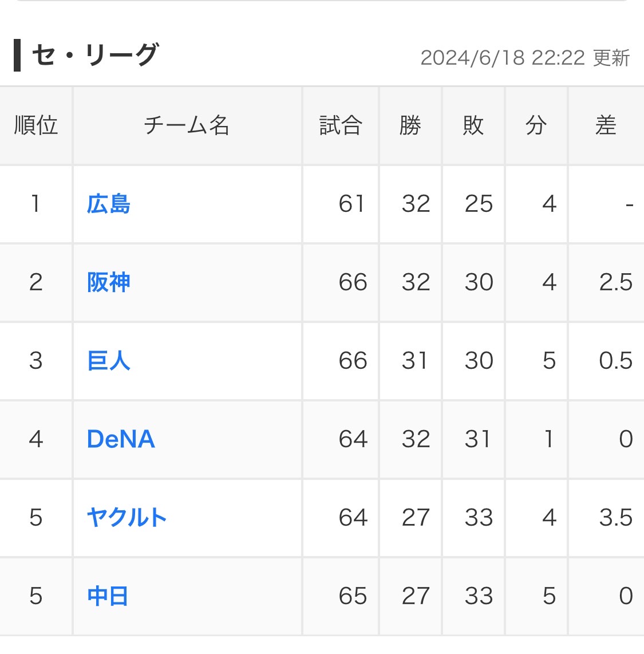Click the 差 column header
This screenshot has height=654, width=644.
(x=606, y=125)
